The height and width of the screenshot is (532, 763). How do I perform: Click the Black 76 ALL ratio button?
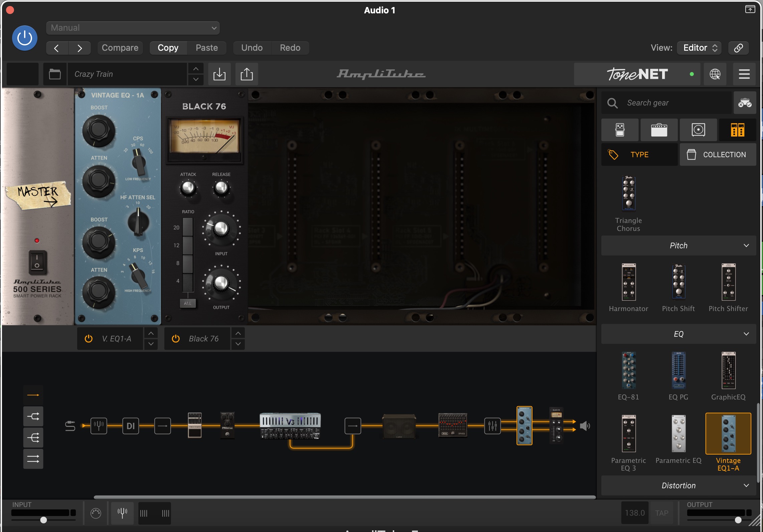tap(187, 303)
